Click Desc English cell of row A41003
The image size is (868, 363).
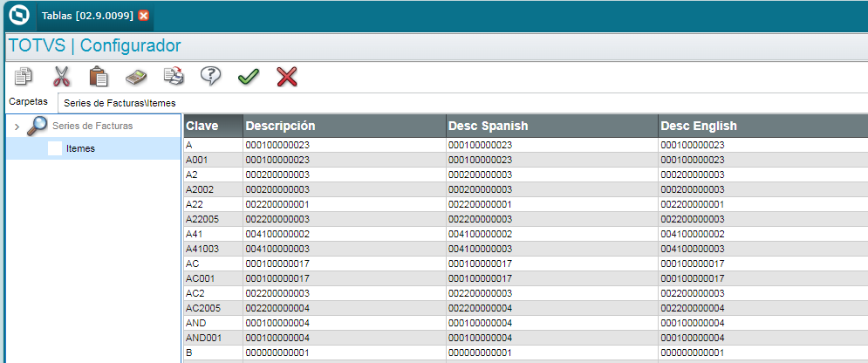click(x=762, y=249)
